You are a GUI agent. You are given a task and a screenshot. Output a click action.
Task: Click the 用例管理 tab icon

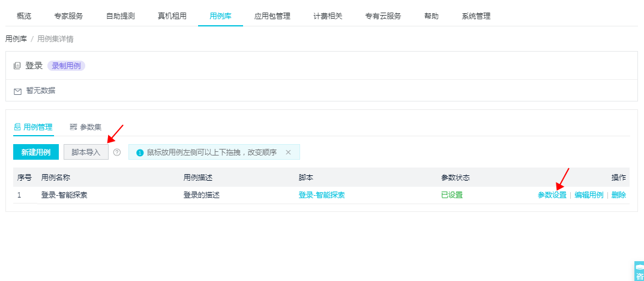(17, 127)
